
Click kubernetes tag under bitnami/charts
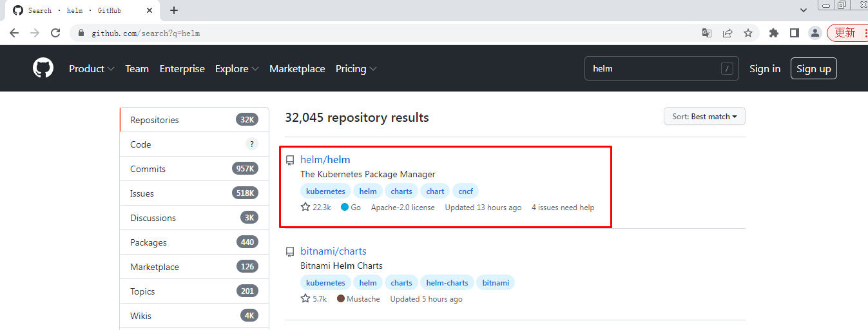point(325,283)
